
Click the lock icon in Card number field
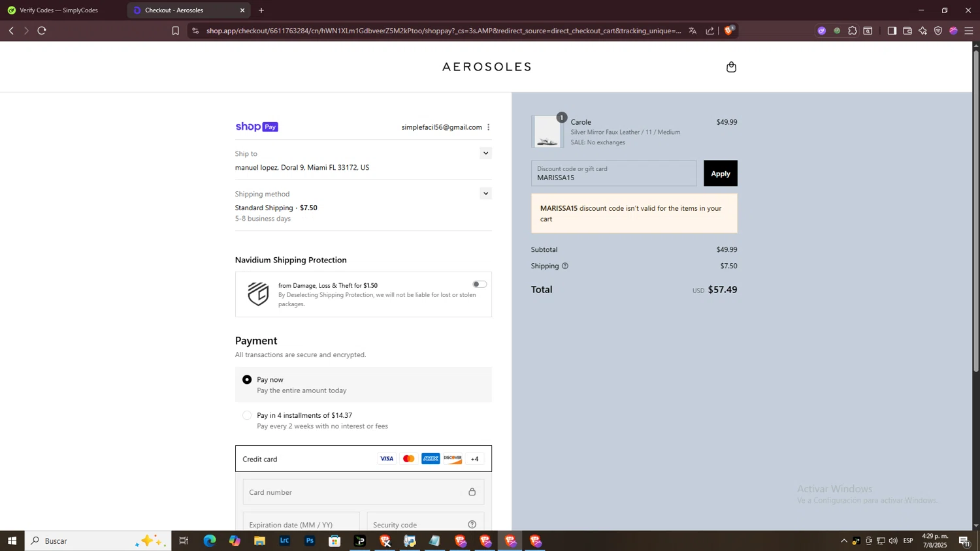[472, 492]
